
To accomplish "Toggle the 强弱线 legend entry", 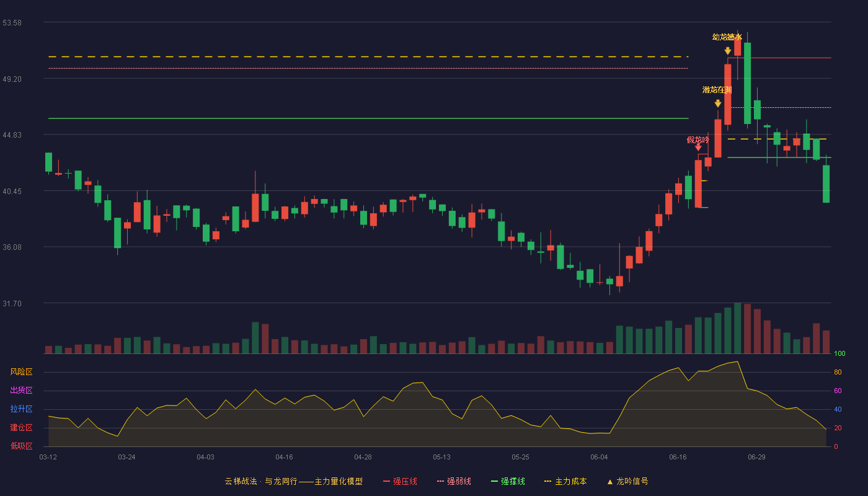I will click(x=454, y=481).
